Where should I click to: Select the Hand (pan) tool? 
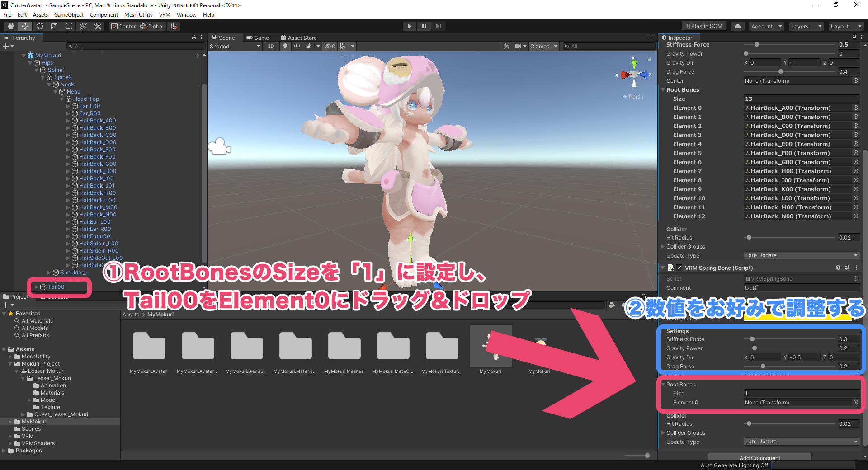pos(10,26)
